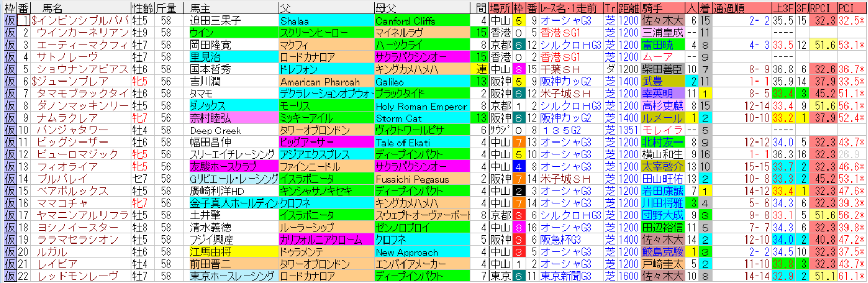868x283 pixels.
Task: Click owner cell Deep Creek
Action: click(215, 130)
